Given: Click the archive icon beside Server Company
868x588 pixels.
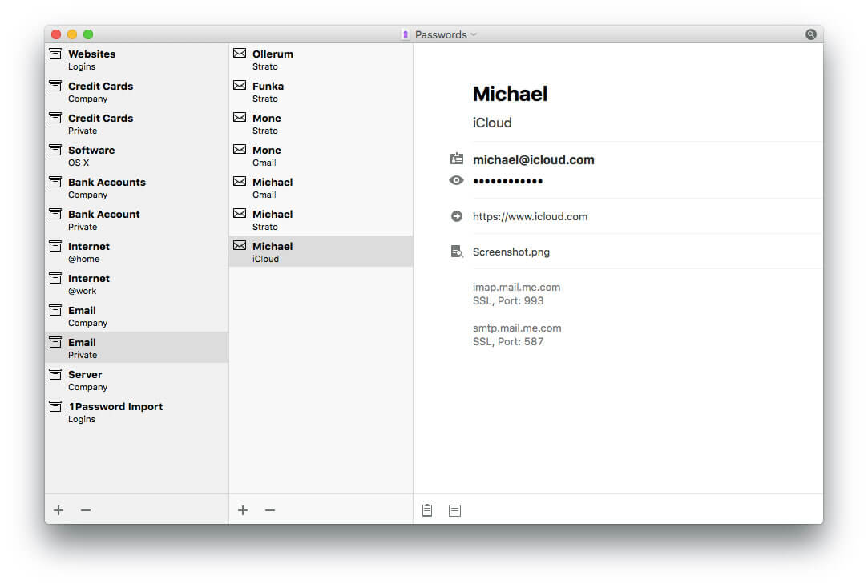Looking at the screenshot, I should click(55, 374).
